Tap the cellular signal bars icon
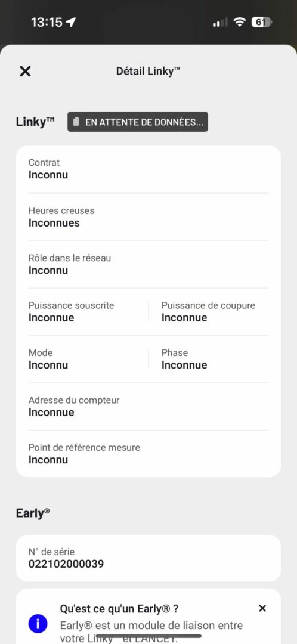The height and width of the screenshot is (644, 297). pyautogui.click(x=220, y=23)
